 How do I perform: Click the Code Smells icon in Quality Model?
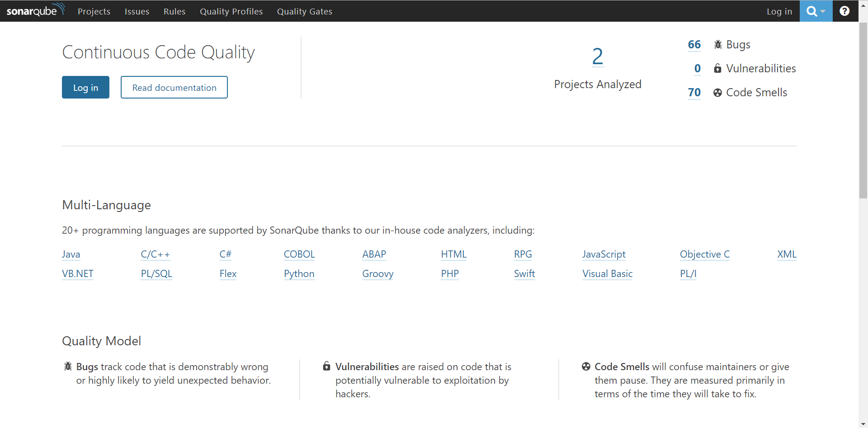coord(586,366)
